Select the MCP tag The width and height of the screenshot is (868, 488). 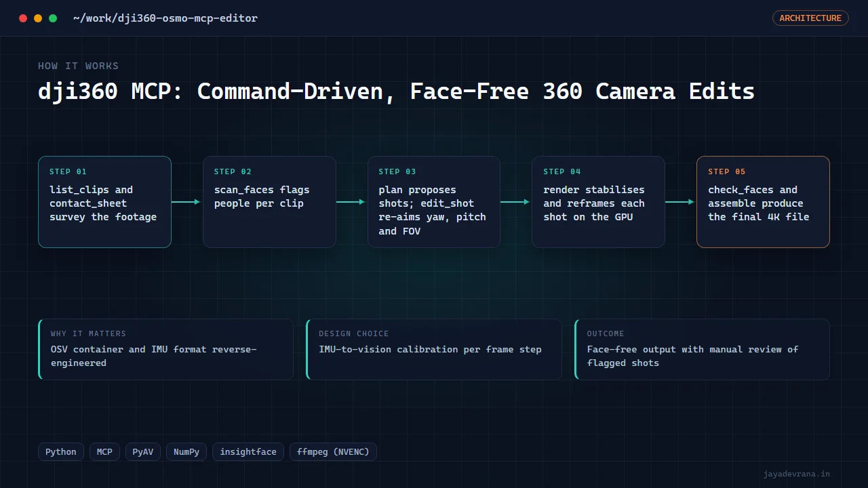[104, 452]
